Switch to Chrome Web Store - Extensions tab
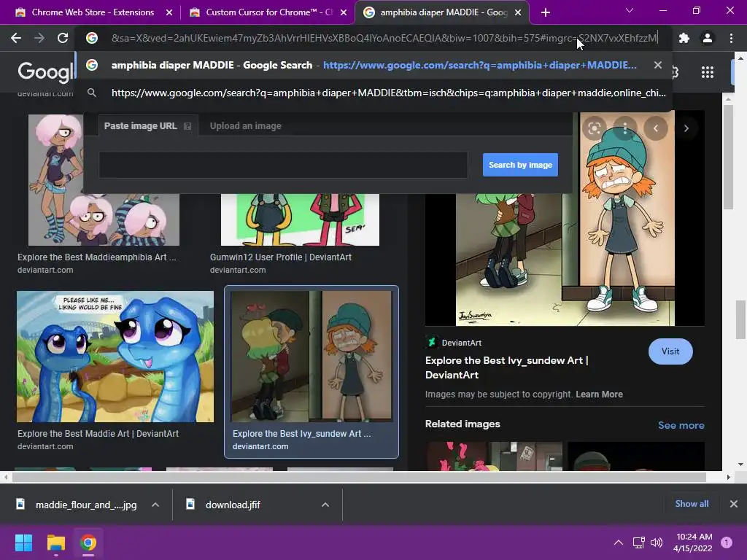The image size is (747, 560). pyautogui.click(x=93, y=12)
